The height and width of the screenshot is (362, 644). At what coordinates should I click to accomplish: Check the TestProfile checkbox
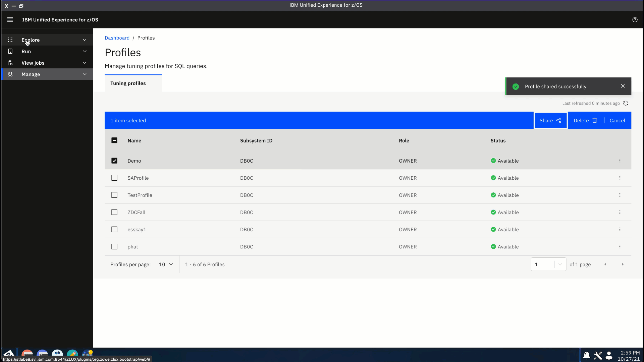tap(114, 195)
